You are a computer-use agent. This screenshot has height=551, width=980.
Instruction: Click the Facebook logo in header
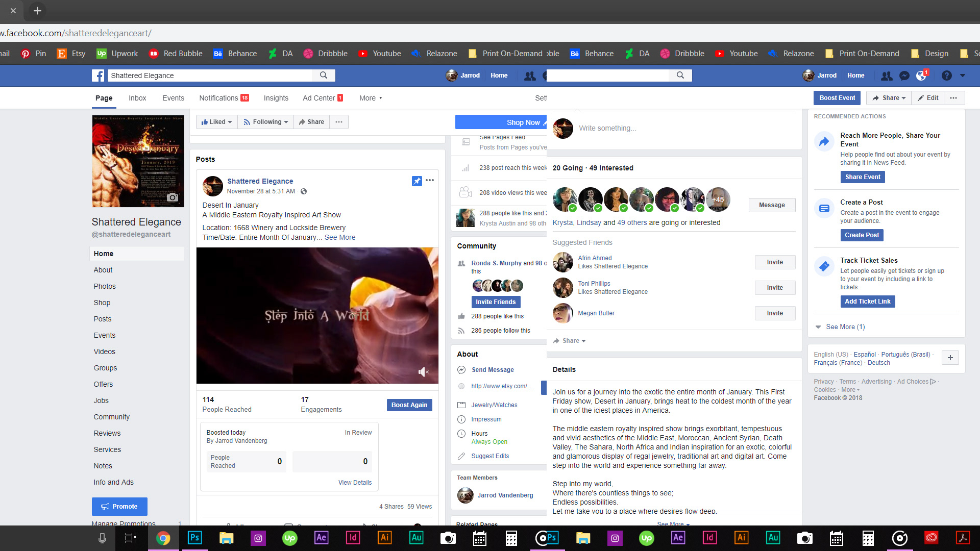coord(98,76)
